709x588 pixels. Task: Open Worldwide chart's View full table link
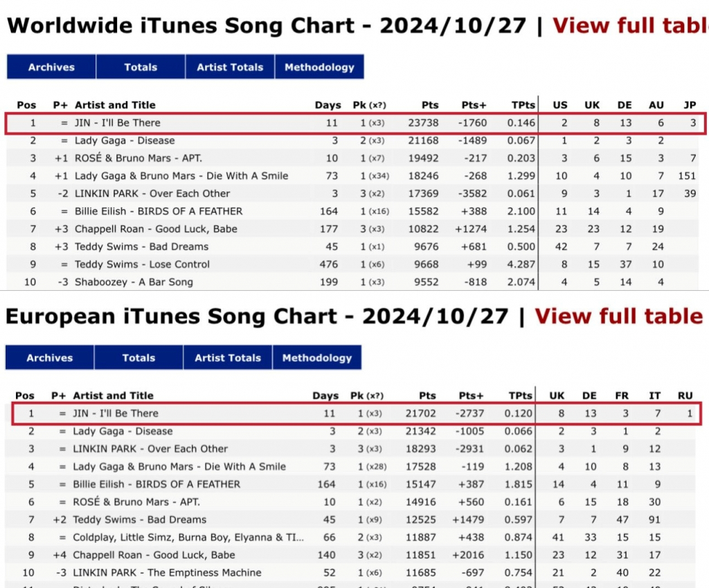pyautogui.click(x=630, y=26)
